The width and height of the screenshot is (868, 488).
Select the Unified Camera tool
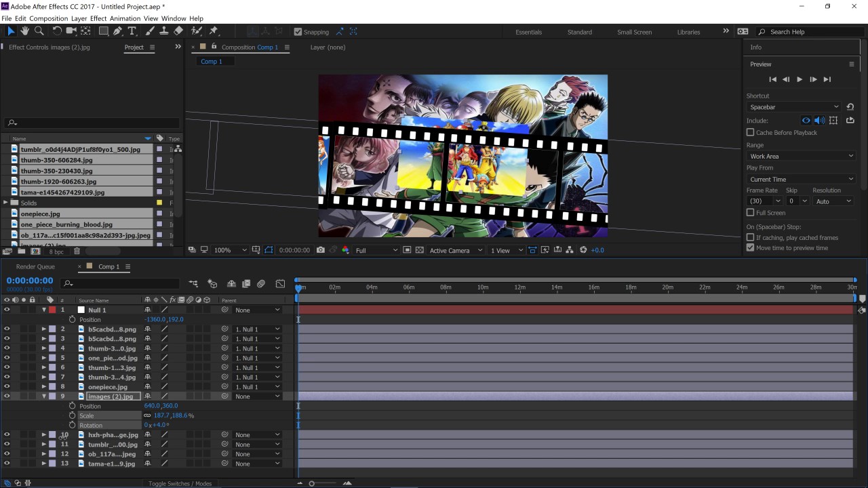point(71,31)
